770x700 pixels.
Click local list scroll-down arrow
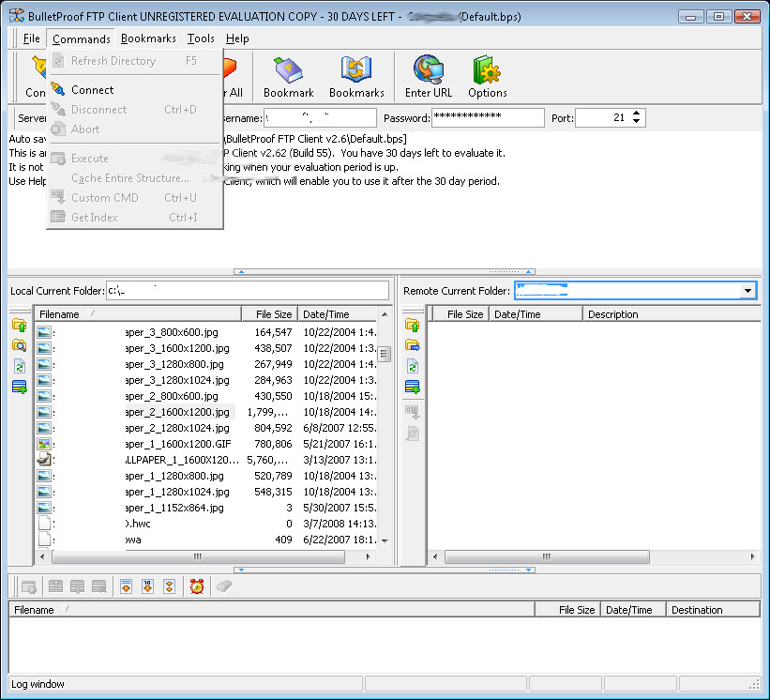(385, 540)
